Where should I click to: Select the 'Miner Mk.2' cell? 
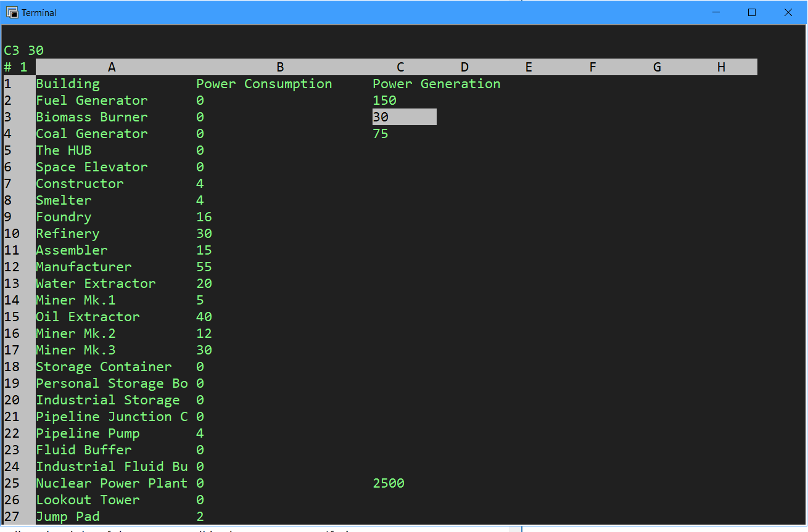76,334
